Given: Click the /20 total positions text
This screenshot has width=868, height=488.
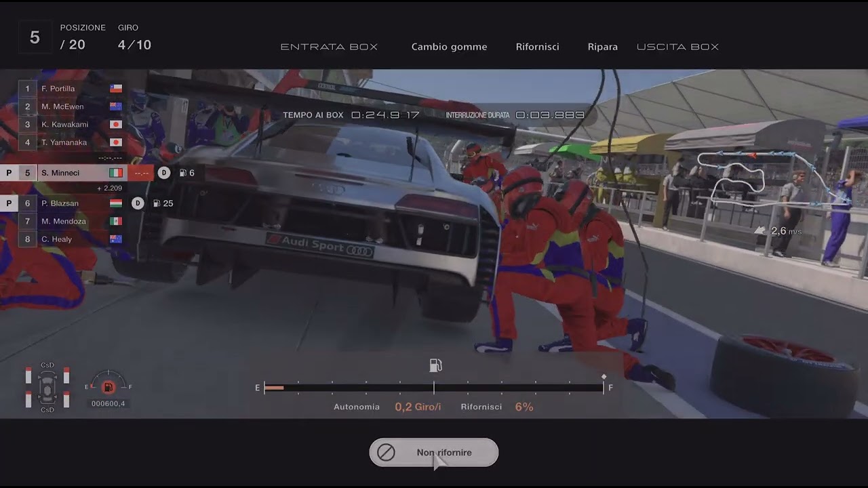Looking at the screenshot, I should [x=73, y=45].
